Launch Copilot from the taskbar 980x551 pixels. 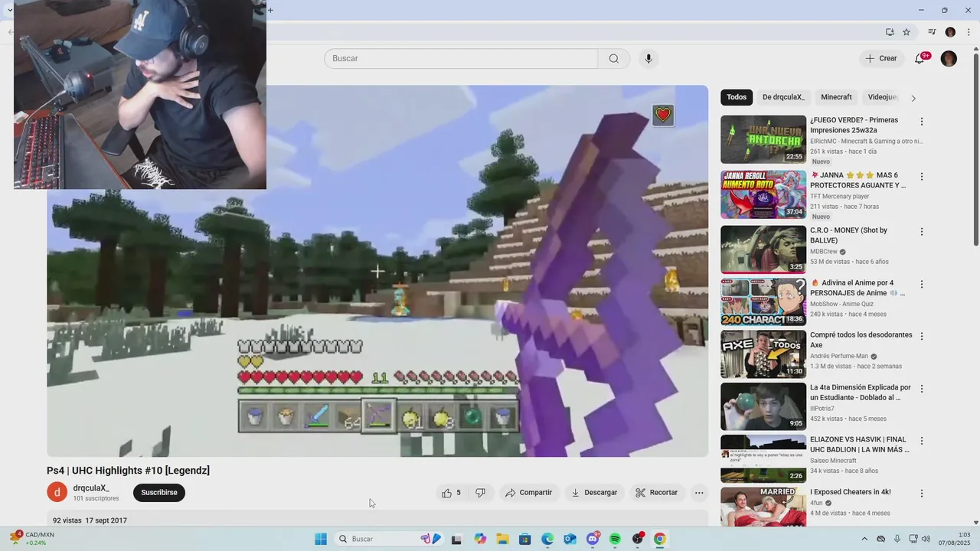point(480,539)
